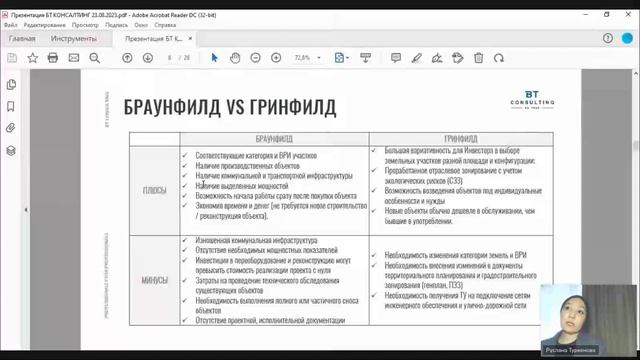Go to next page arrow down icon

click(x=148, y=58)
